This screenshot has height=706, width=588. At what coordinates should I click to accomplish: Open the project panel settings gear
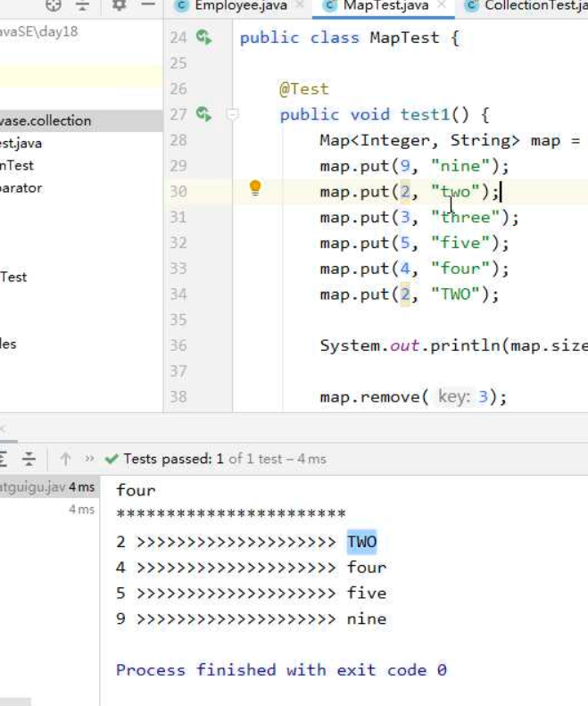tap(119, 5)
